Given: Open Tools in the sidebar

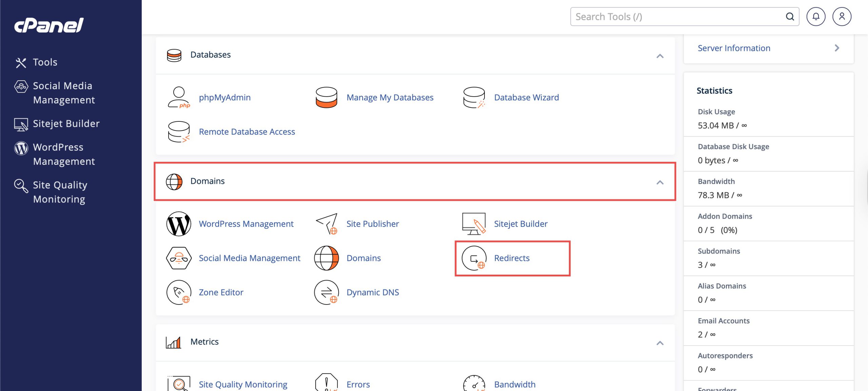Looking at the screenshot, I should (x=37, y=62).
